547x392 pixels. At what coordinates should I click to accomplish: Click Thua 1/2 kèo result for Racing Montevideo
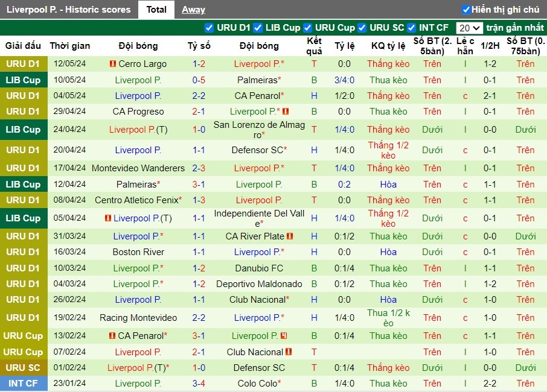(388, 318)
